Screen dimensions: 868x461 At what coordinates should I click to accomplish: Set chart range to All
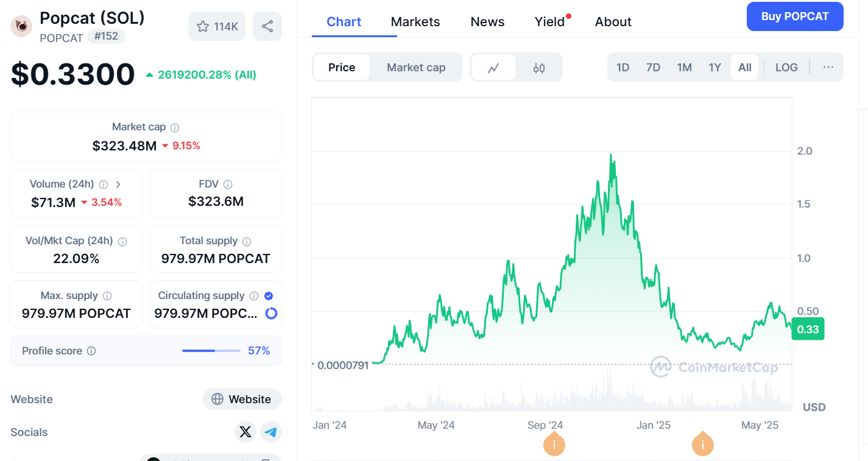[x=745, y=67]
